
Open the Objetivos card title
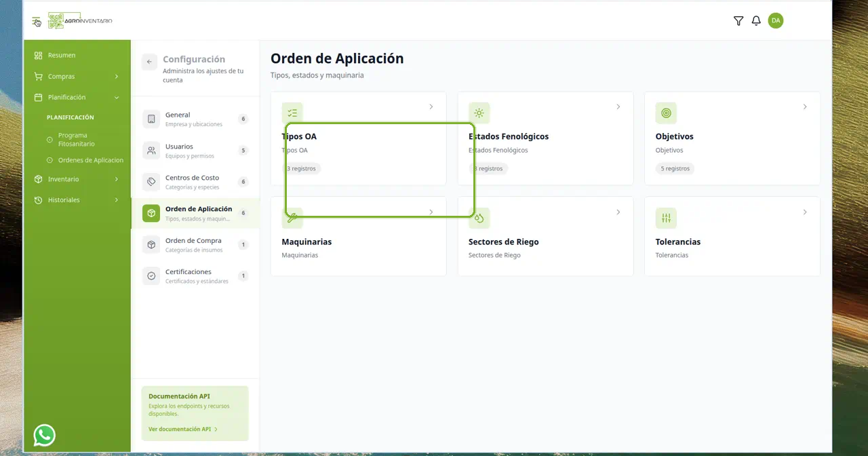pyautogui.click(x=675, y=136)
